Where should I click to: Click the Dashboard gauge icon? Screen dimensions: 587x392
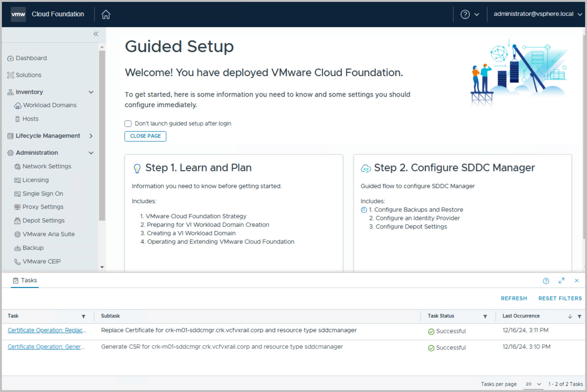coord(10,58)
